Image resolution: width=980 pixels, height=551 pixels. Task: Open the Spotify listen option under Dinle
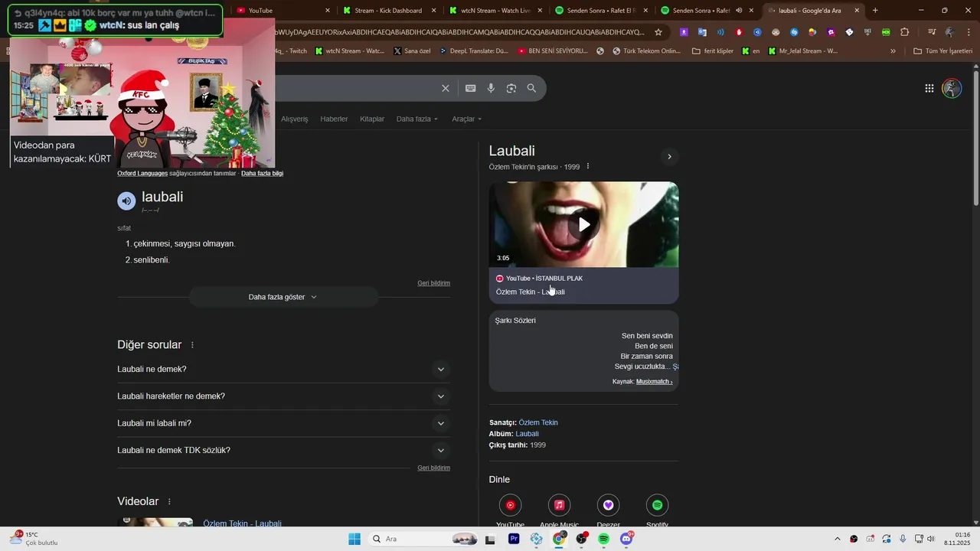point(657,505)
